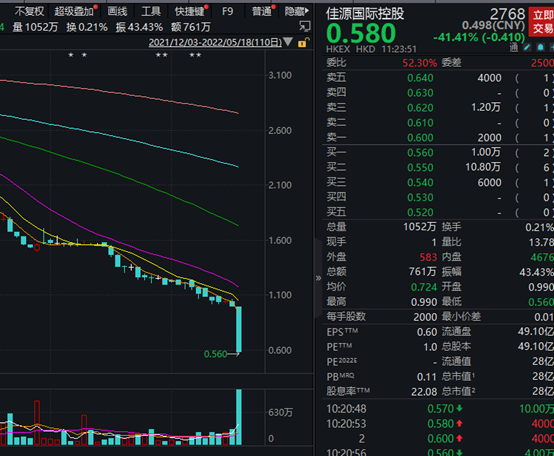Click the latest long cyan candlestick
This screenshot has height=456, width=554.
click(x=239, y=329)
